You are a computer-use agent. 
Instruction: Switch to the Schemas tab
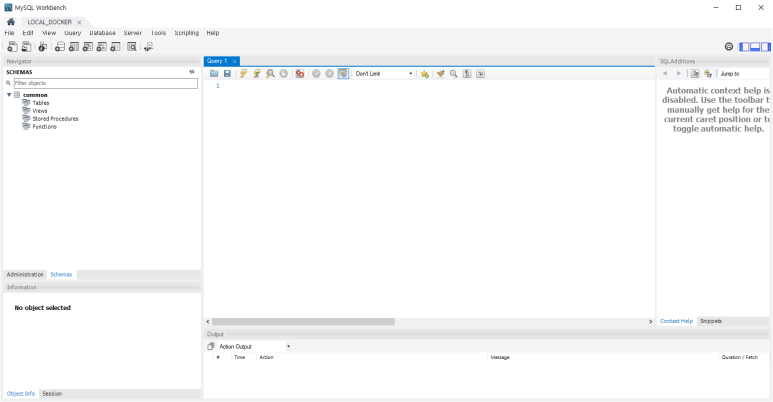[61, 274]
